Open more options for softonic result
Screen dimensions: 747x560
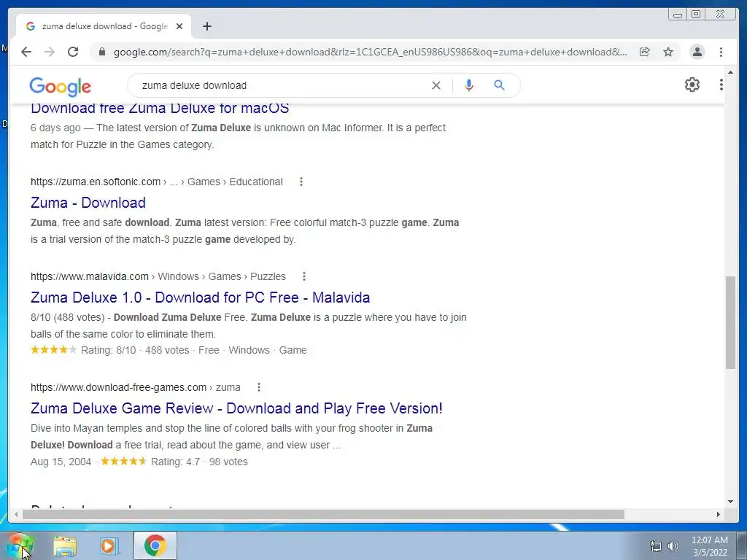[x=301, y=182]
